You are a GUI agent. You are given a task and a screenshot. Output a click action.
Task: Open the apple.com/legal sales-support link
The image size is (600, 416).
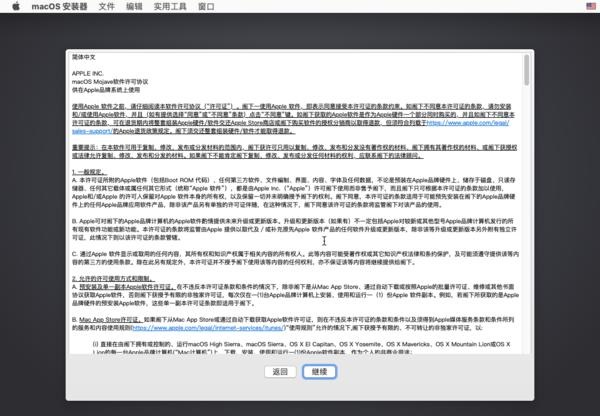(468, 123)
